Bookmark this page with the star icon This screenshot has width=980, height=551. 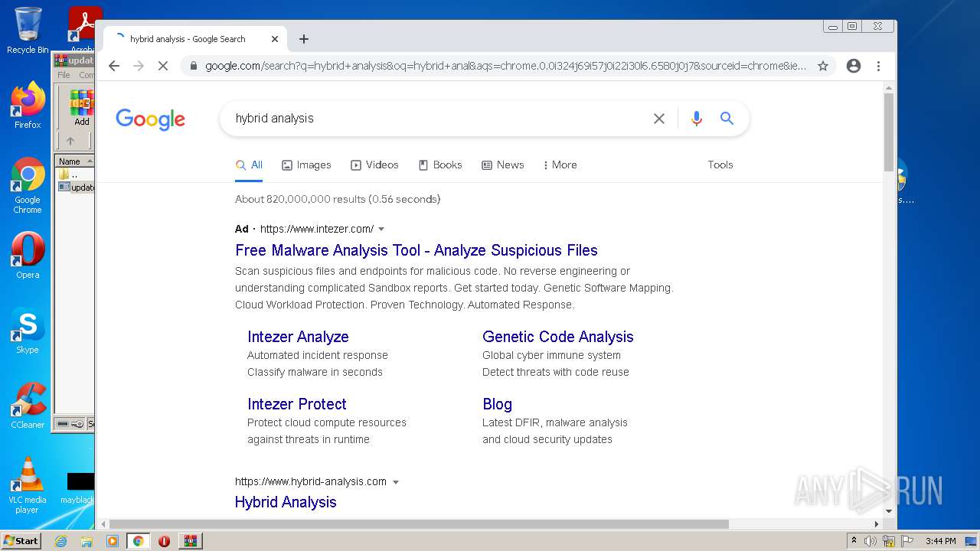823,66
